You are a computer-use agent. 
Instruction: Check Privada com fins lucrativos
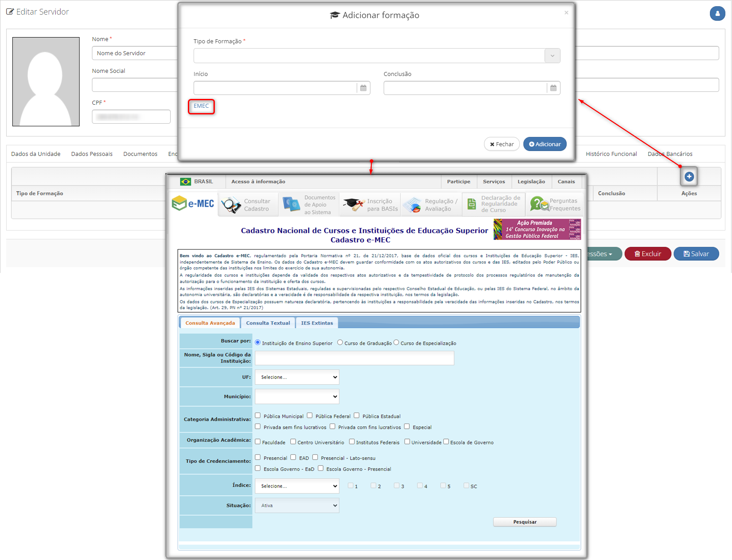332,427
